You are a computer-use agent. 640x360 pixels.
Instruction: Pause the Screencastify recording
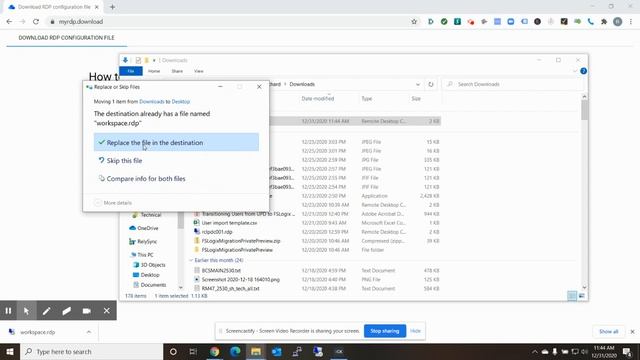[x=8, y=311]
